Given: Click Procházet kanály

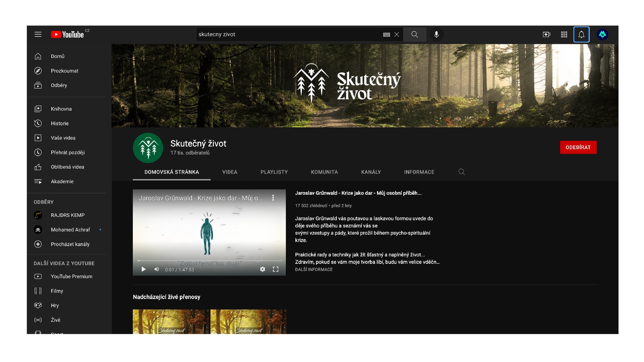Looking at the screenshot, I should tap(67, 244).
